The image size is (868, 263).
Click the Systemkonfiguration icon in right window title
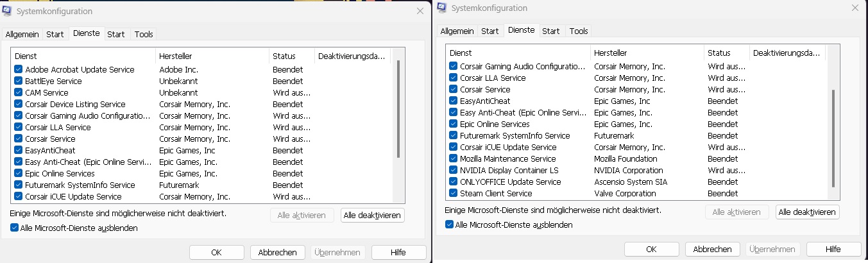point(442,8)
